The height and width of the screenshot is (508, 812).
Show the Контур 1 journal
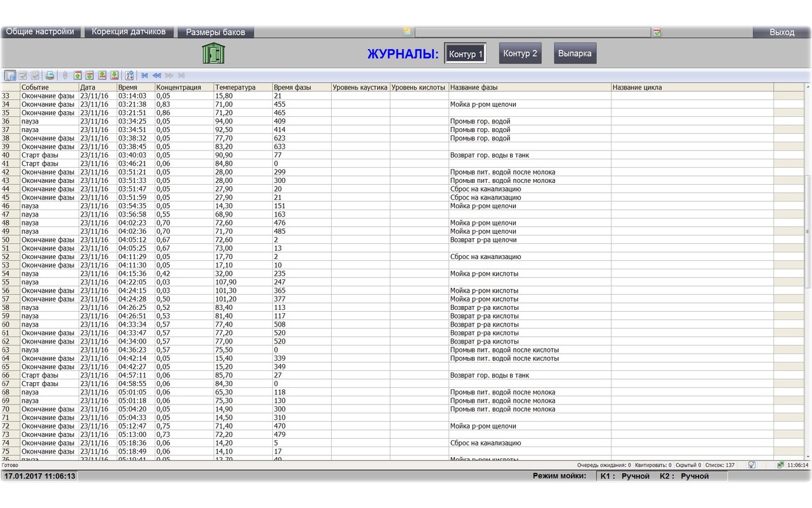click(466, 54)
